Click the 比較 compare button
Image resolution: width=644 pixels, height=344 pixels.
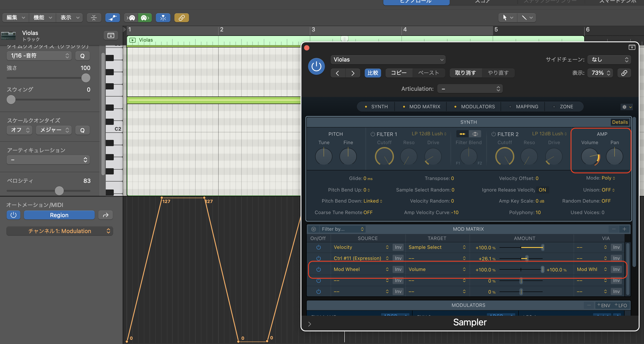pos(372,73)
